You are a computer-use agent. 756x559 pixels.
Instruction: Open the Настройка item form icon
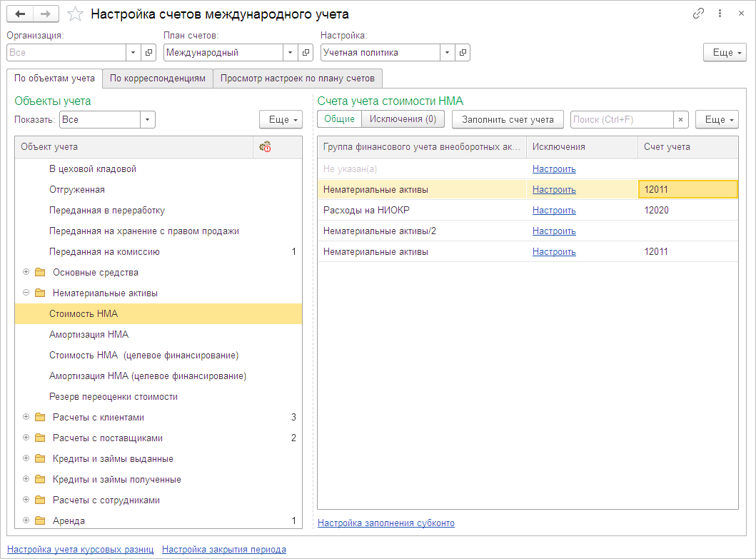(463, 52)
